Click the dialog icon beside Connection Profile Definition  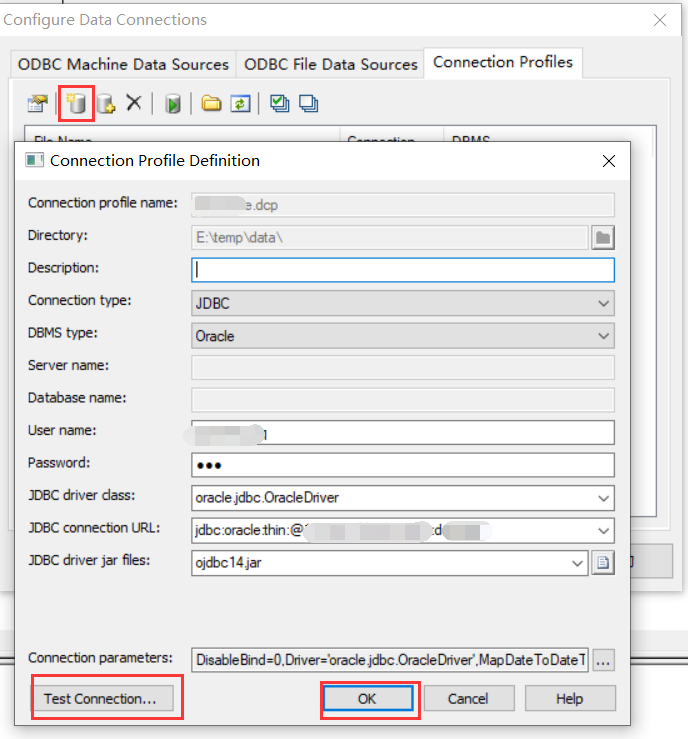click(x=34, y=161)
